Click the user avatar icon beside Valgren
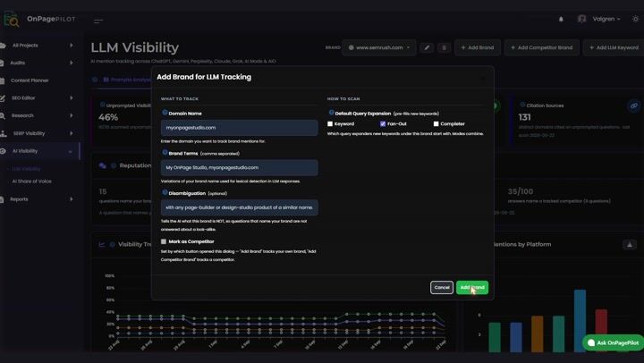644x363 pixels. pyautogui.click(x=581, y=19)
